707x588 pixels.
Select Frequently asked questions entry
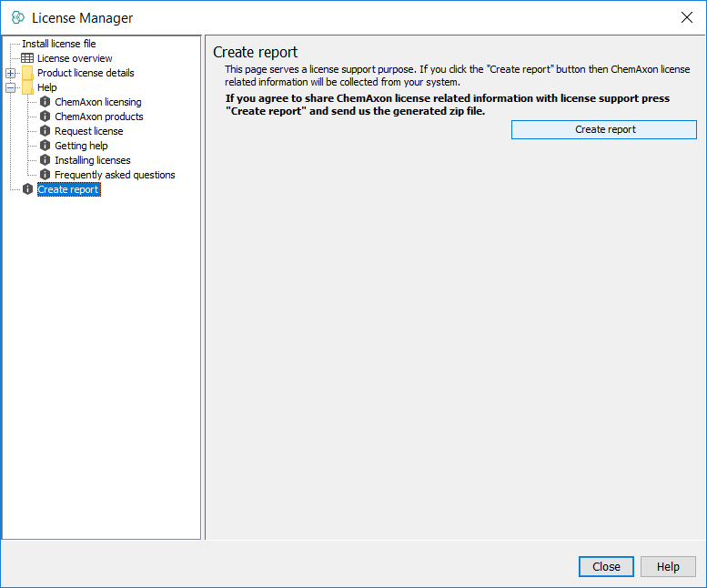tap(115, 175)
